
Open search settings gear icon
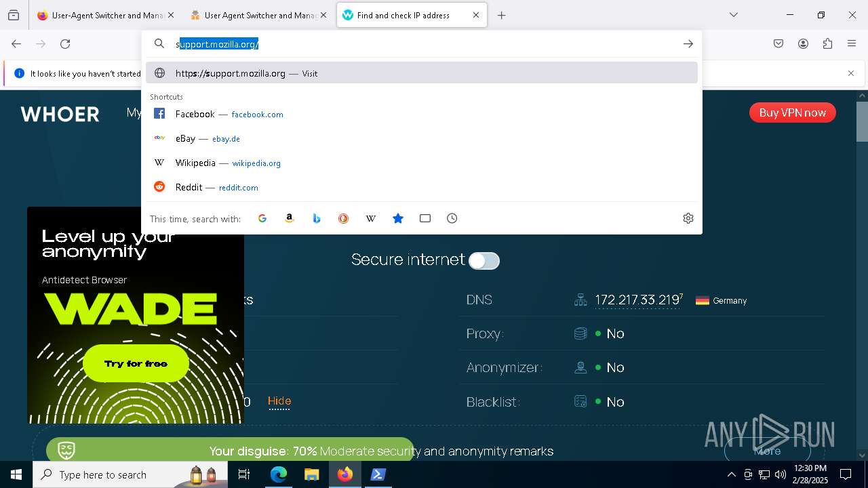pyautogui.click(x=688, y=218)
